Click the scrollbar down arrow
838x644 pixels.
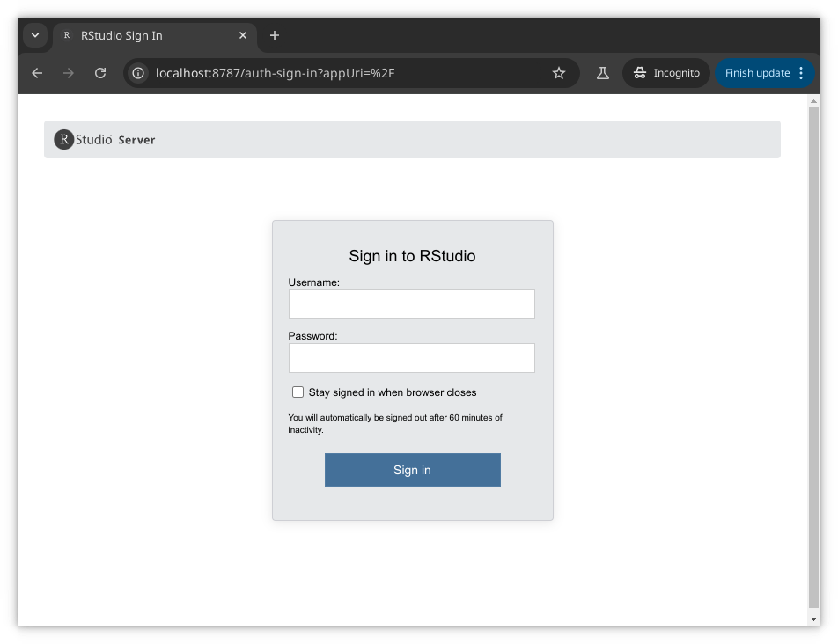click(813, 618)
